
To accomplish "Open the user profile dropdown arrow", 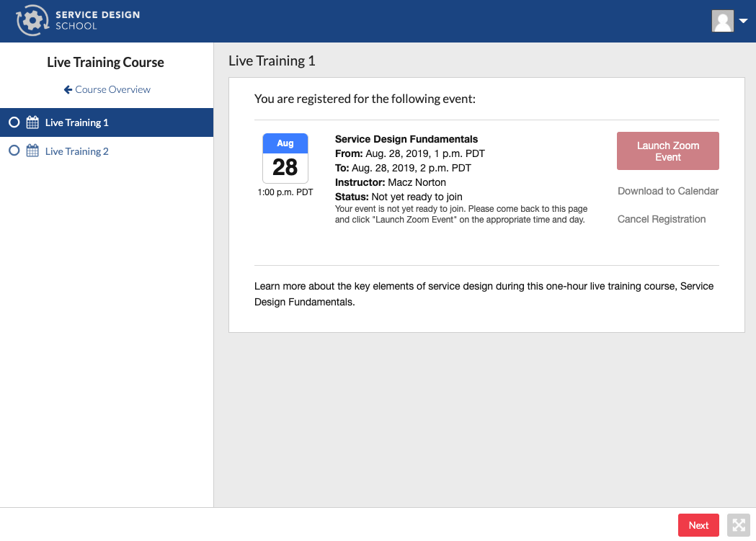I will click(744, 22).
